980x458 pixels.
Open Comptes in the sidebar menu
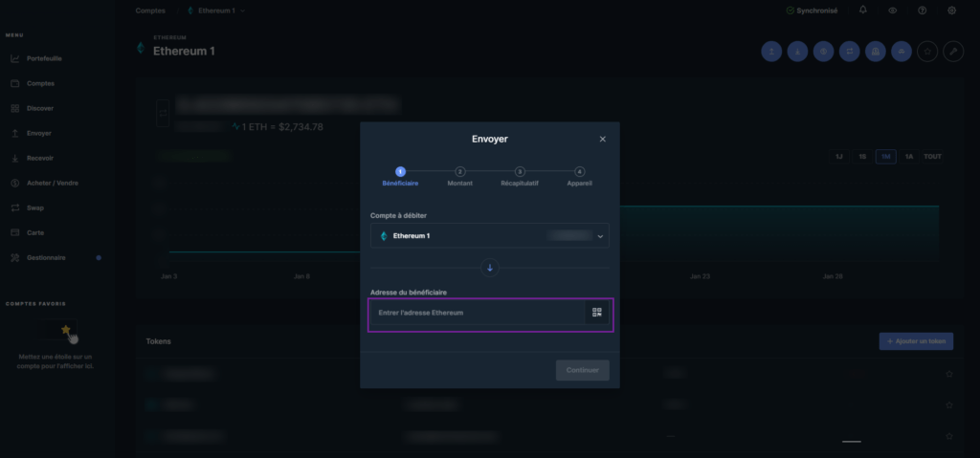coord(40,84)
